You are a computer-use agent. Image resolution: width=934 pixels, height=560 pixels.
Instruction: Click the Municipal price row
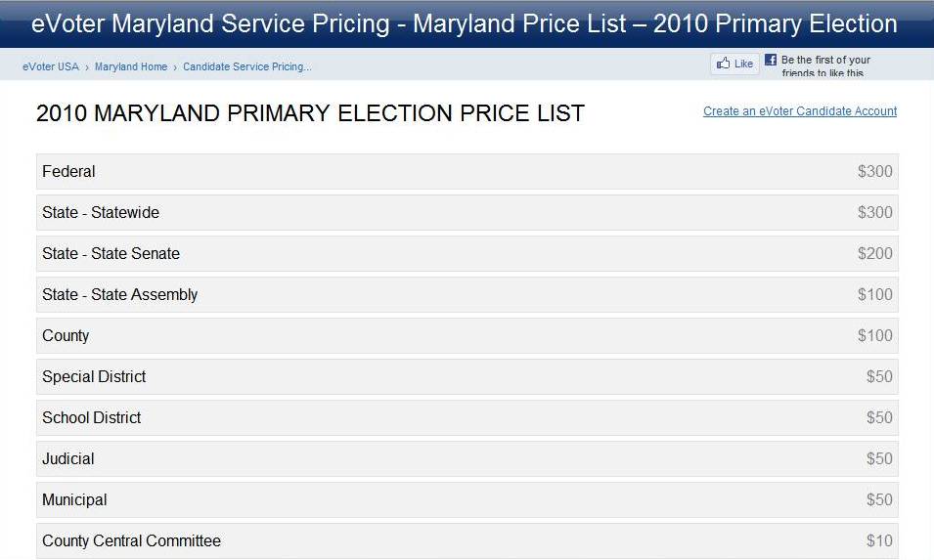467,499
